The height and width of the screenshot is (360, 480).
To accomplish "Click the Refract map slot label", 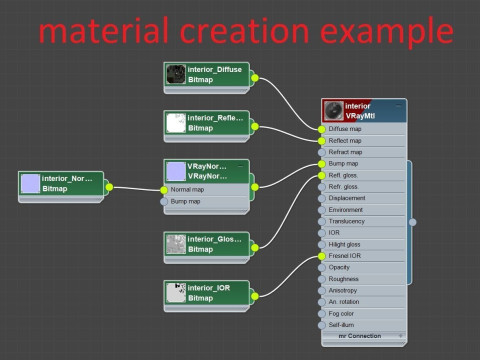I will pos(345,152).
